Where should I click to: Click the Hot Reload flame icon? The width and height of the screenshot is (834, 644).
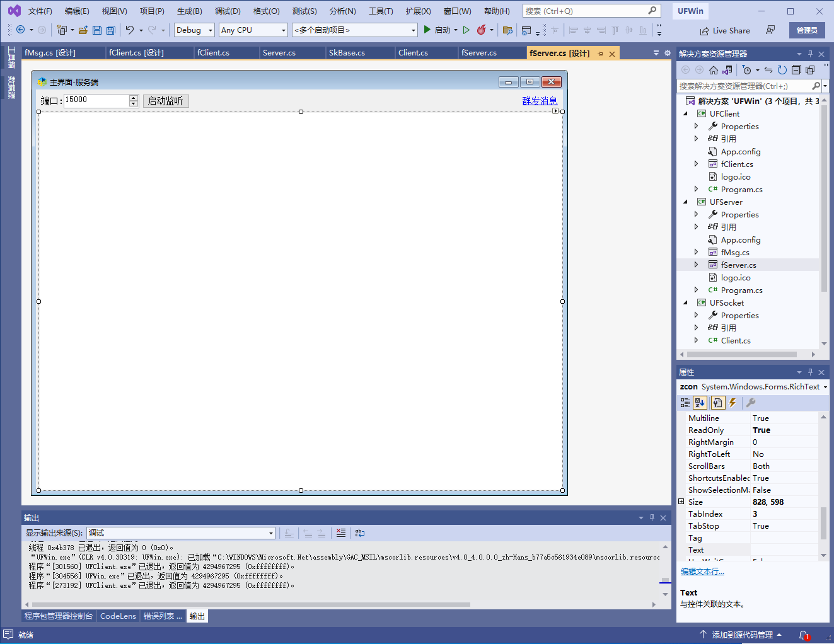(482, 30)
